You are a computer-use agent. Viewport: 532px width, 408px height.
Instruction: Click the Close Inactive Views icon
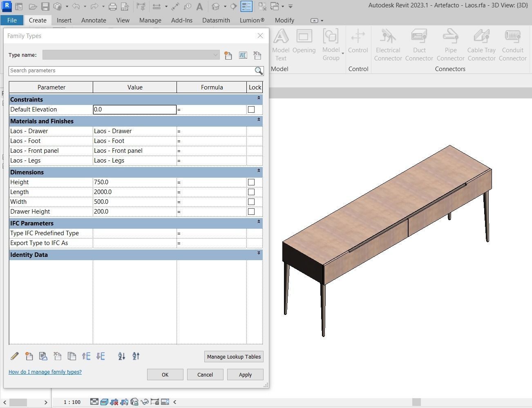click(262, 7)
